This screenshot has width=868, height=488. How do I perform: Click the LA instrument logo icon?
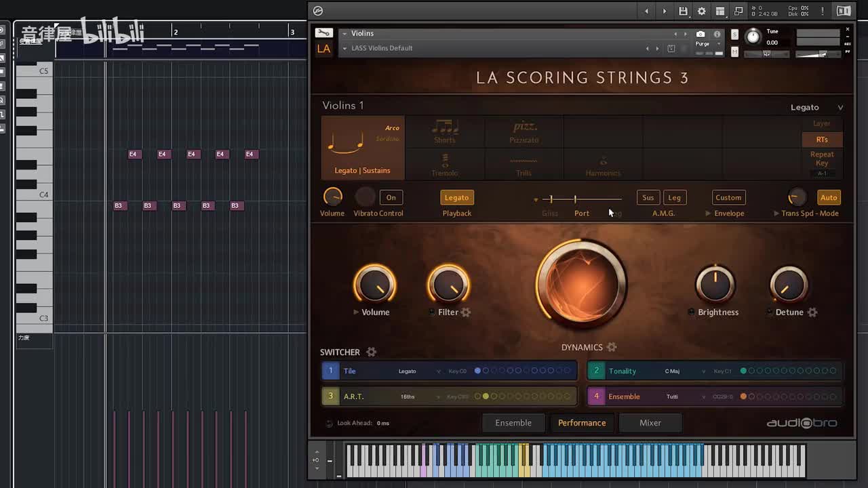point(324,49)
